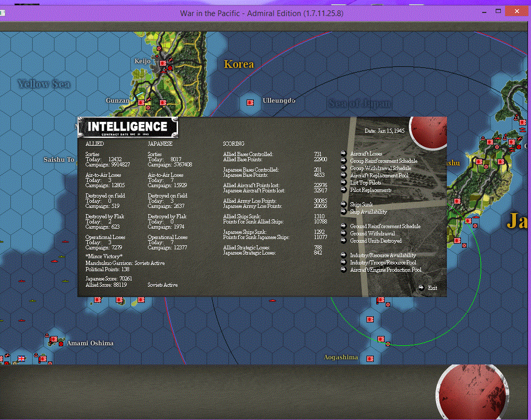Open Aircraft Replacement Pool
The image size is (531, 420).
[379, 175]
